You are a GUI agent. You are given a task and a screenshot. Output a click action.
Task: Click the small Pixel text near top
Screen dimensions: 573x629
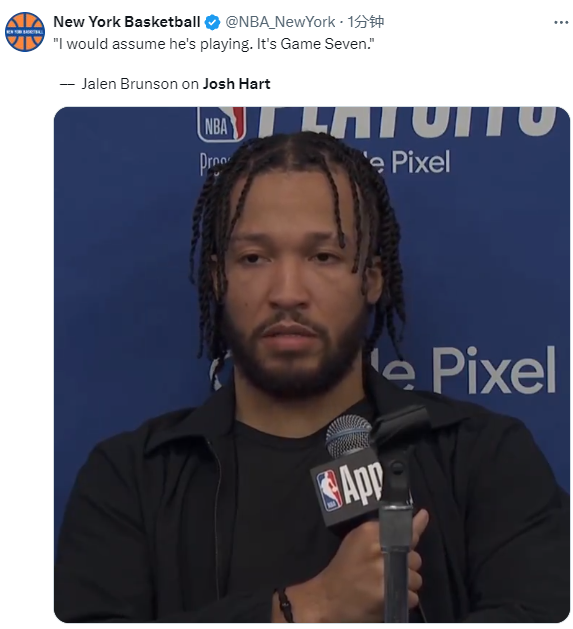(x=421, y=162)
